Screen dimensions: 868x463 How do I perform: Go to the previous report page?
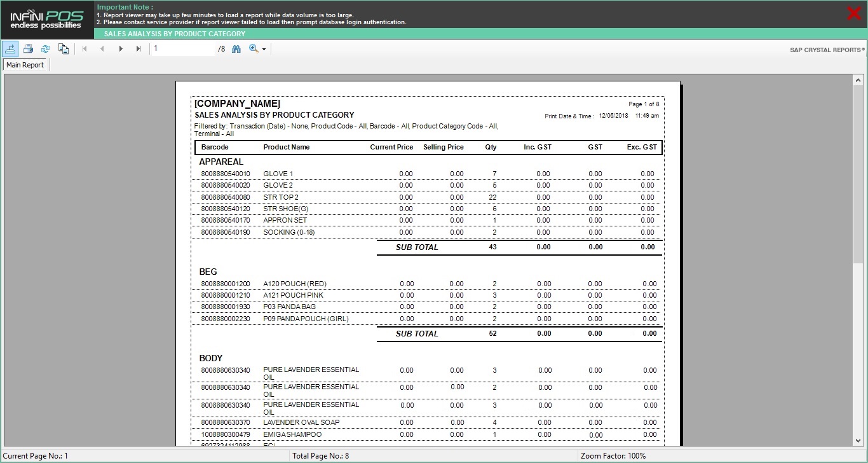102,48
